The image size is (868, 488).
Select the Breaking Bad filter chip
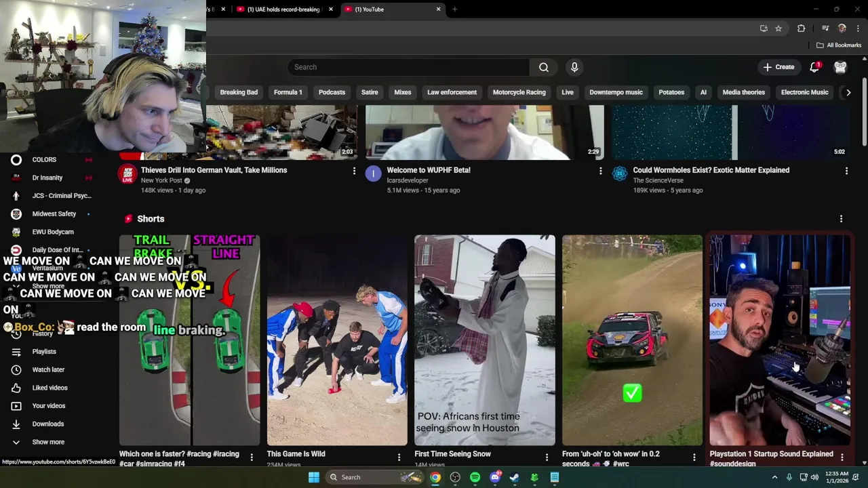(239, 92)
